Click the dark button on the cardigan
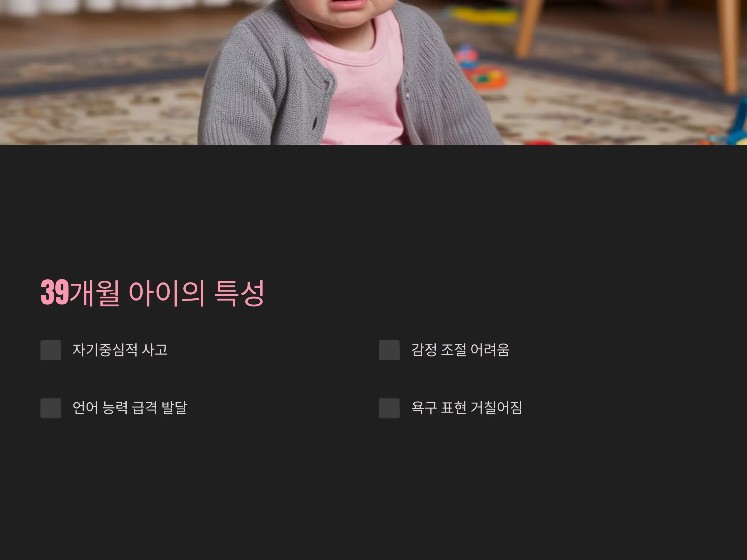The width and height of the screenshot is (747, 560). point(315,124)
